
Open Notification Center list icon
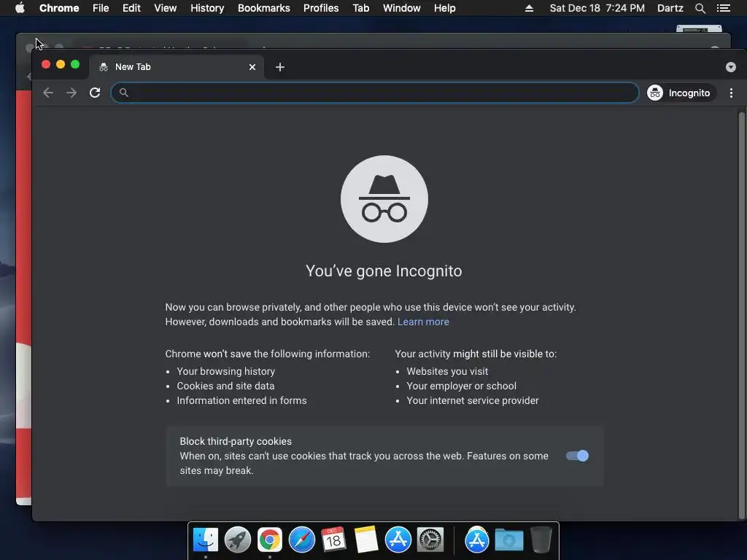click(x=723, y=8)
